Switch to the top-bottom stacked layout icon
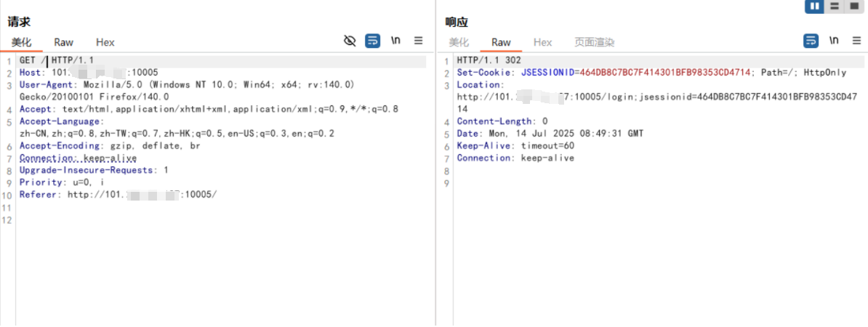 [834, 7]
